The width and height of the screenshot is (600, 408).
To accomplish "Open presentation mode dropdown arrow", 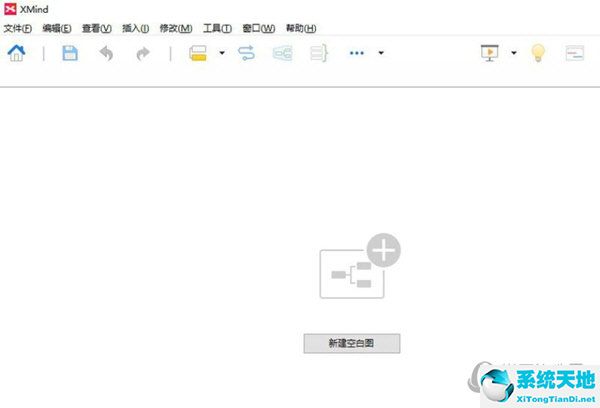I will [x=514, y=53].
